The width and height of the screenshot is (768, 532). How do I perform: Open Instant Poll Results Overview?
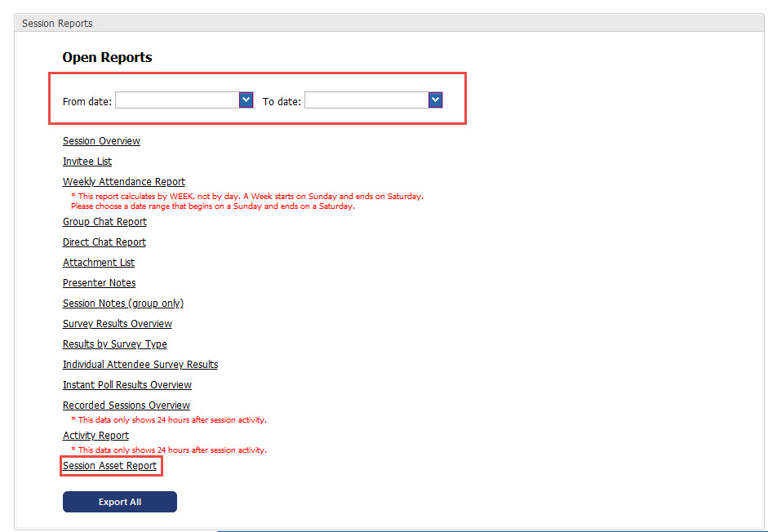127,385
